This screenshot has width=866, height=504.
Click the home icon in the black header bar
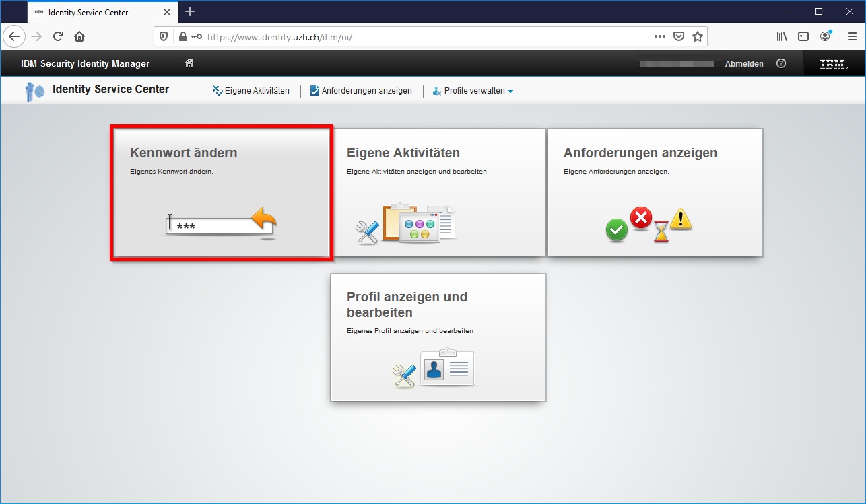[189, 63]
